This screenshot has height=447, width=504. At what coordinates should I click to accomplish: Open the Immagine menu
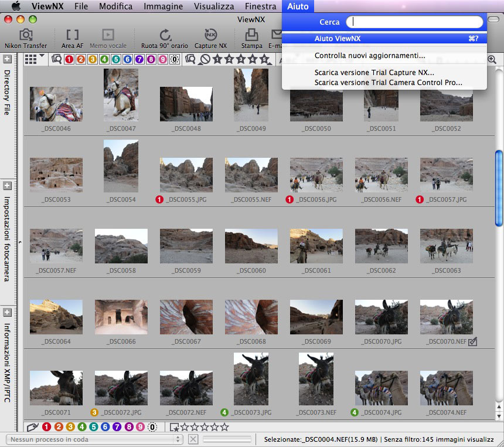164,6
